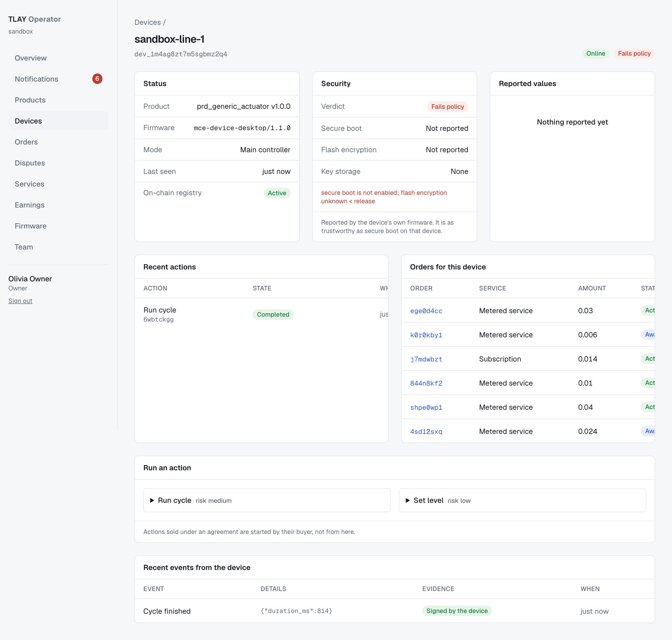Click product value prd_generic_actuator v1.0.0
This screenshot has width=672, height=640.
[244, 106]
